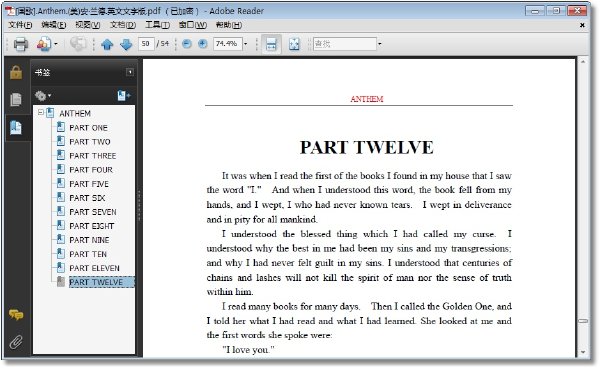Viewport: 600px width, 369px height.
Task: Click the vertical scrollbar thumb
Action: pos(583,321)
